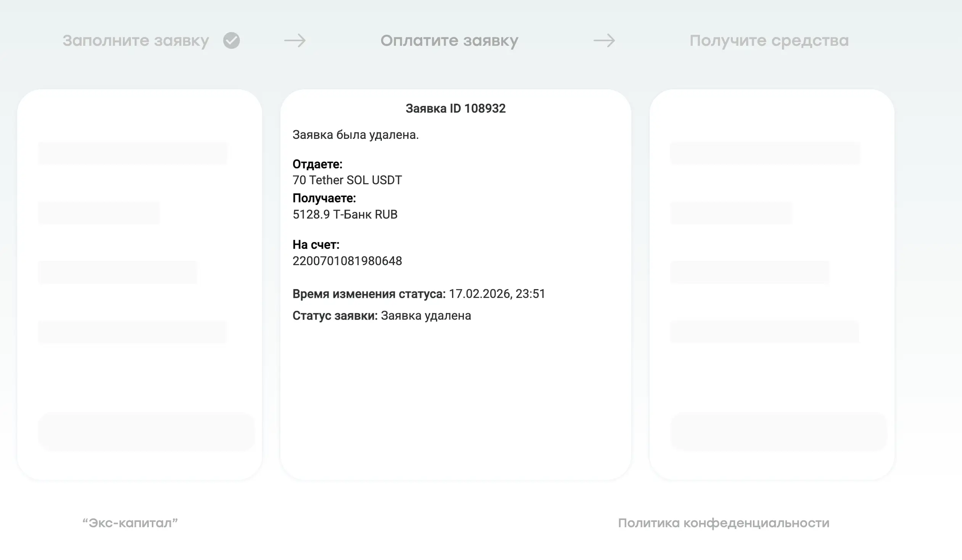Open the Политика конфиденциальности link

coord(724,523)
